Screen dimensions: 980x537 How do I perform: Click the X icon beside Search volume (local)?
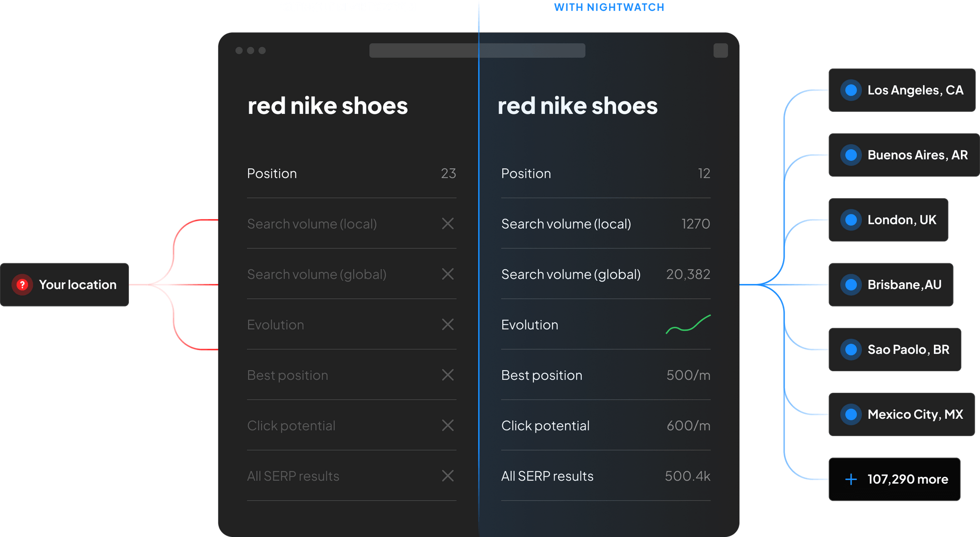point(447,224)
